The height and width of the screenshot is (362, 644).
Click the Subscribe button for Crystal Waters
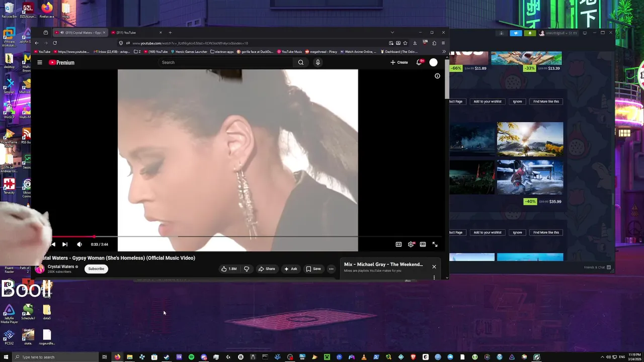96,268
